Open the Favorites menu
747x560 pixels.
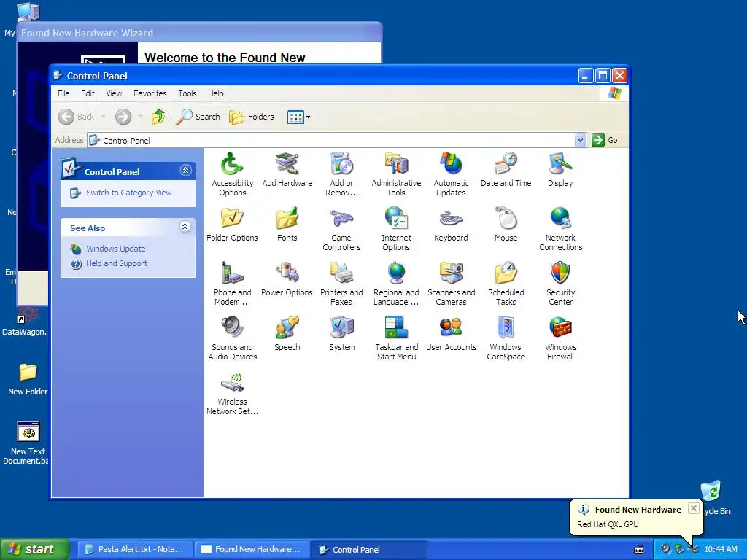150,93
